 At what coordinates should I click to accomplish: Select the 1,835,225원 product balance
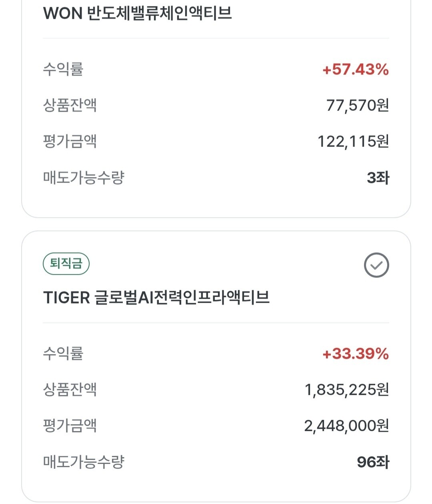click(x=347, y=390)
